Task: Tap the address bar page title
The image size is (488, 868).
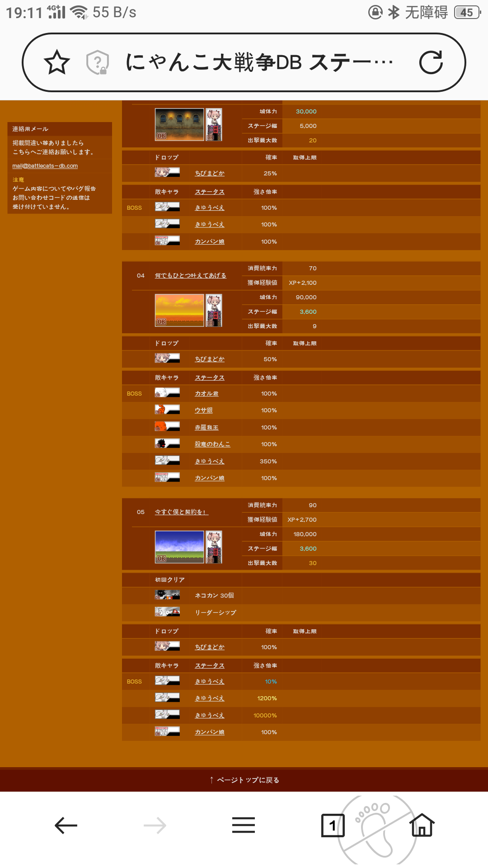Action: pyautogui.click(x=259, y=62)
